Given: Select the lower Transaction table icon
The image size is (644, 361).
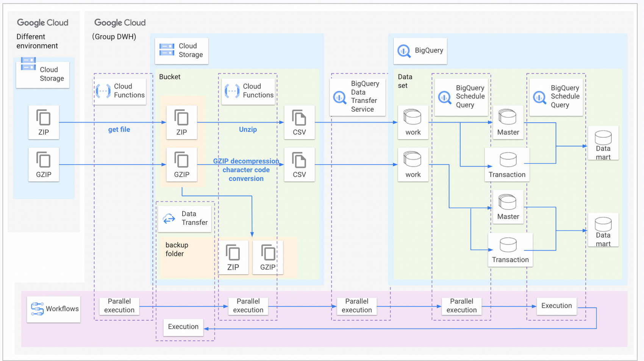Looking at the screenshot, I should [508, 245].
